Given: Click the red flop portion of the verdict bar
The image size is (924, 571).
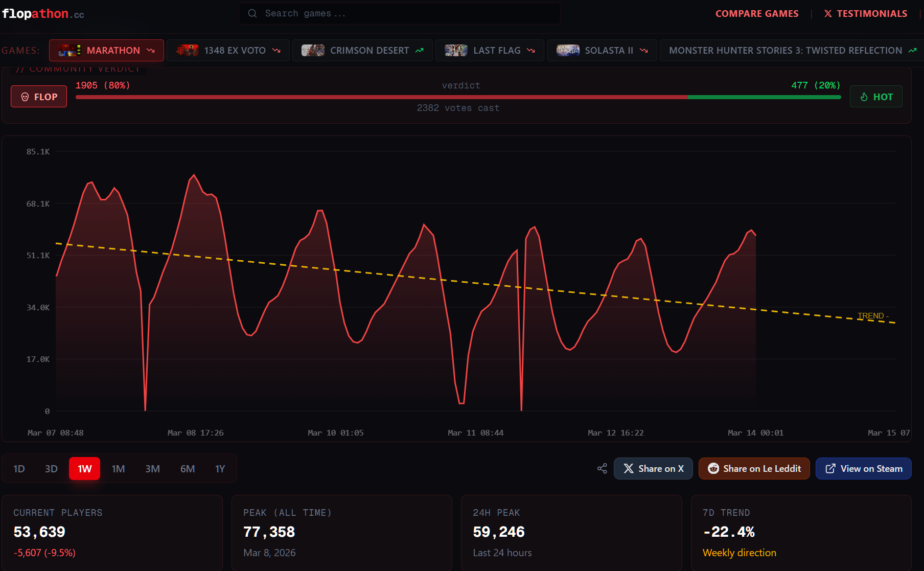Looking at the screenshot, I should (x=381, y=97).
